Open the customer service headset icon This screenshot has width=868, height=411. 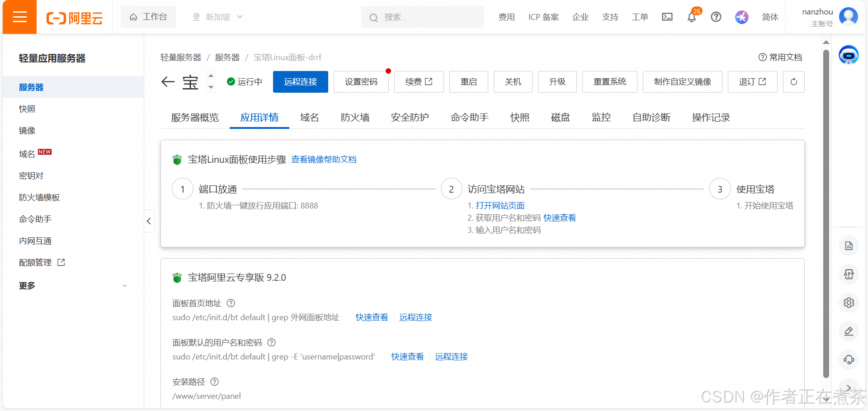(x=849, y=360)
